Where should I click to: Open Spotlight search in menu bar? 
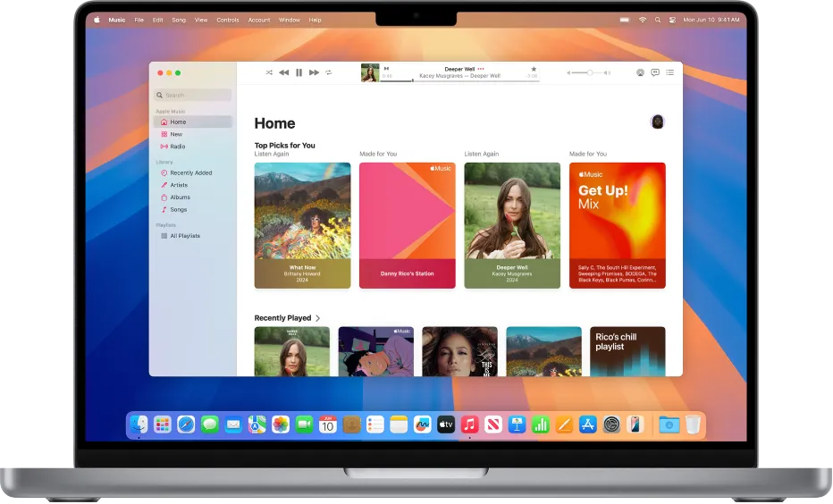[658, 20]
